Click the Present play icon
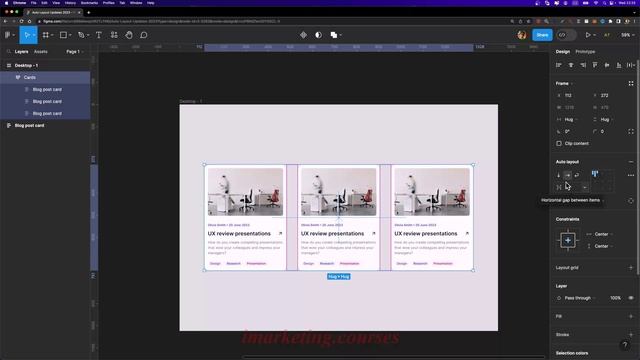Viewport: 640px width, 360px height. point(588,35)
